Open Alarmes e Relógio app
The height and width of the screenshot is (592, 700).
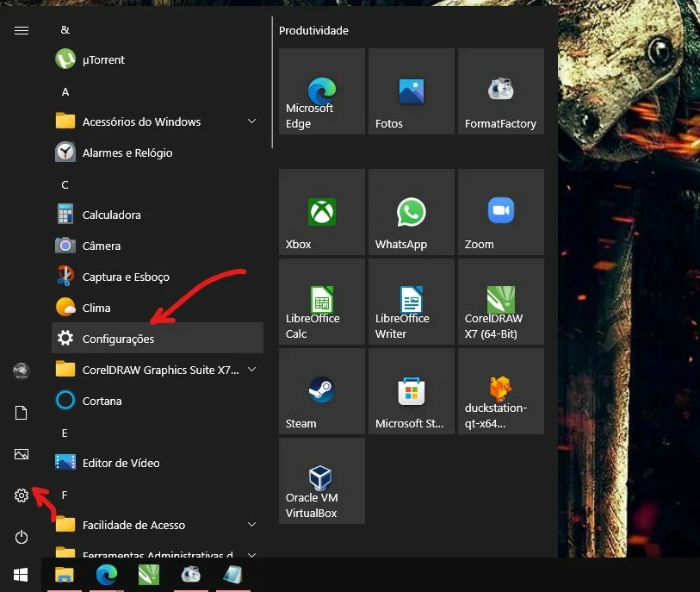(x=158, y=153)
